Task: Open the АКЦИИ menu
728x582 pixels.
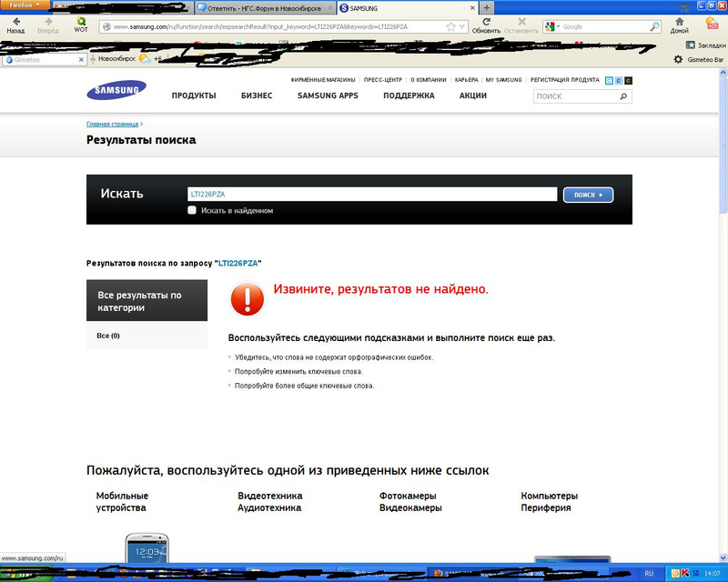Action: point(472,95)
